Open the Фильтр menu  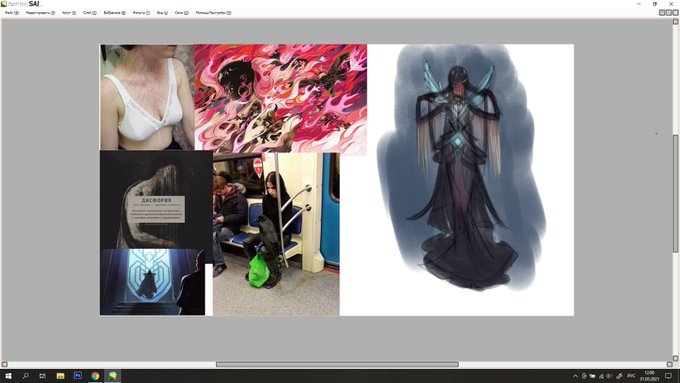click(141, 13)
